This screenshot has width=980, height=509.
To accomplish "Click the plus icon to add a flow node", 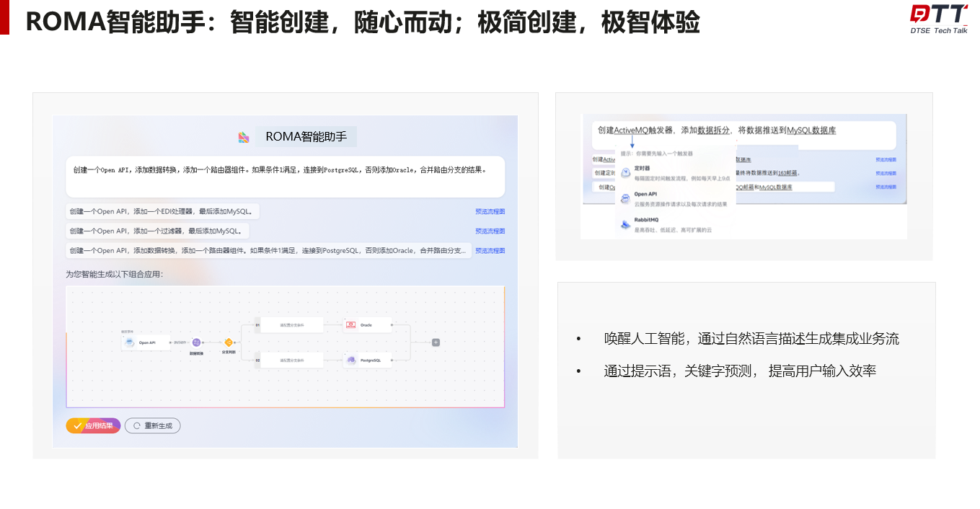I will point(436,342).
